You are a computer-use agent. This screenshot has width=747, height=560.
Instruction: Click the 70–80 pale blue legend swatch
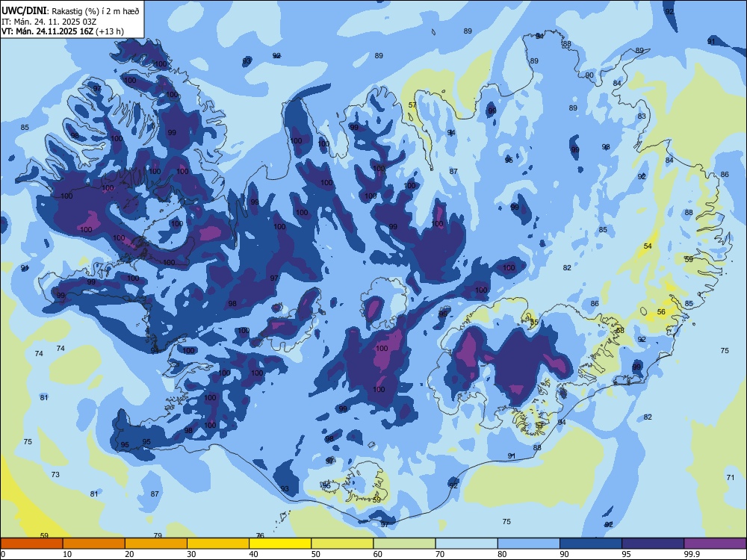467,544
